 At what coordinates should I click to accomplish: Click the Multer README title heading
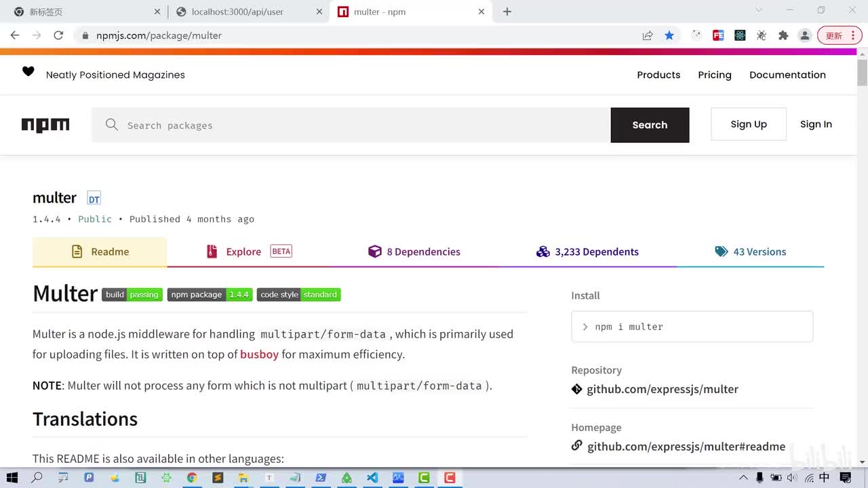click(65, 293)
